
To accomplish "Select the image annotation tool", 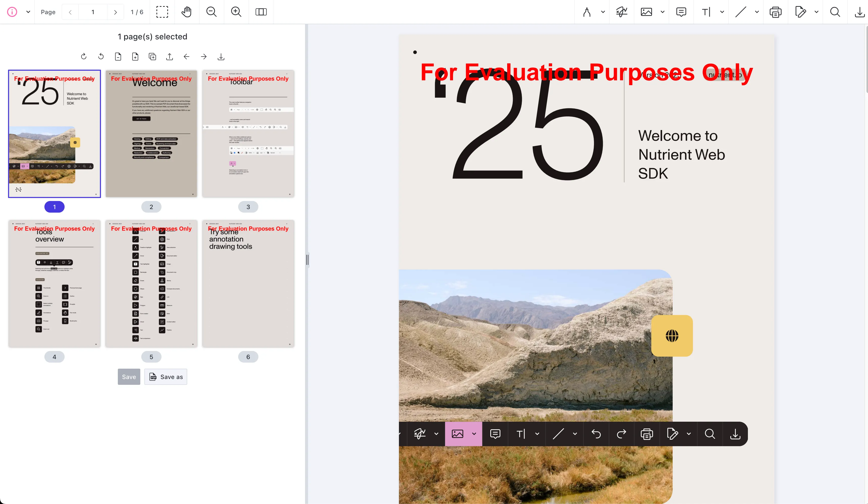I will 646,12.
